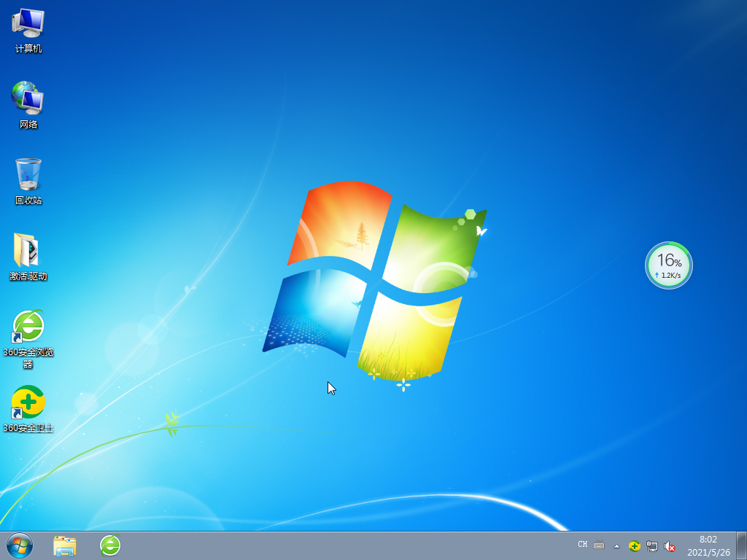Image resolution: width=747 pixels, height=560 pixels.
Task: Click the upload speed indicator showing 1.2K/s
Action: pos(669,276)
